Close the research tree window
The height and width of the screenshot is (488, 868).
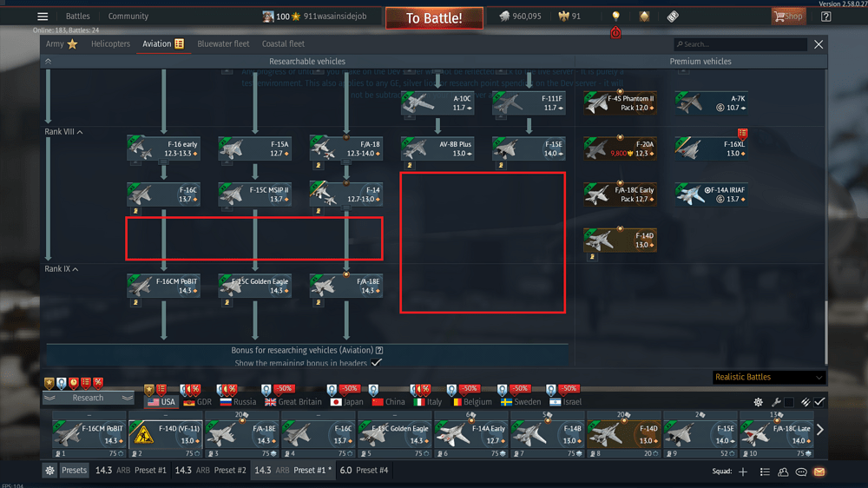click(x=819, y=44)
